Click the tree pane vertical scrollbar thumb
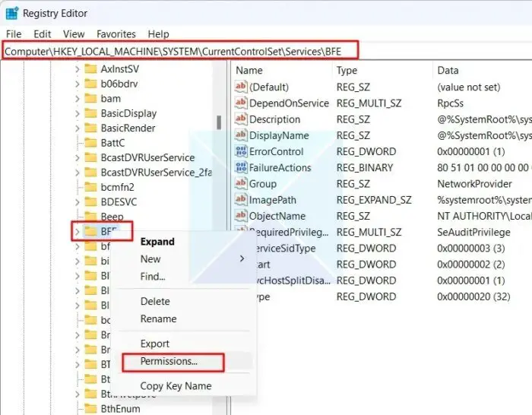Screen dimensions: 532x415 (219, 122)
